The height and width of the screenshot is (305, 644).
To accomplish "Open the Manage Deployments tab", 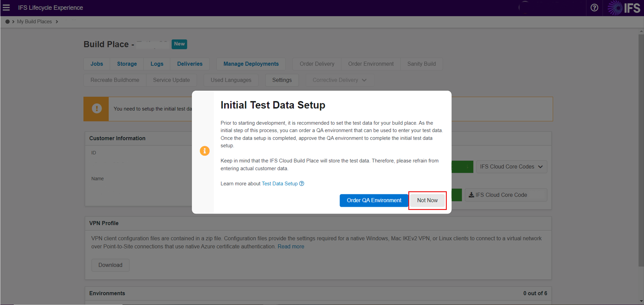I will 251,64.
